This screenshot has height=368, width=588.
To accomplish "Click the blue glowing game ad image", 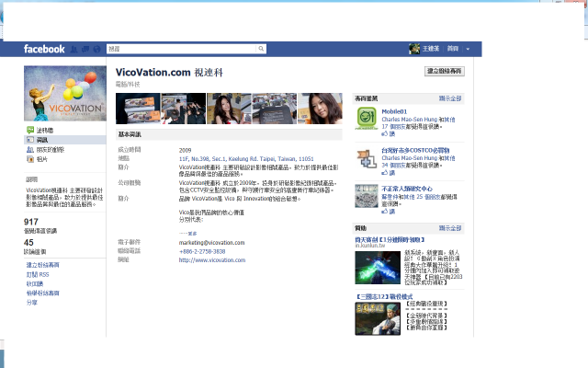I will [x=378, y=268].
